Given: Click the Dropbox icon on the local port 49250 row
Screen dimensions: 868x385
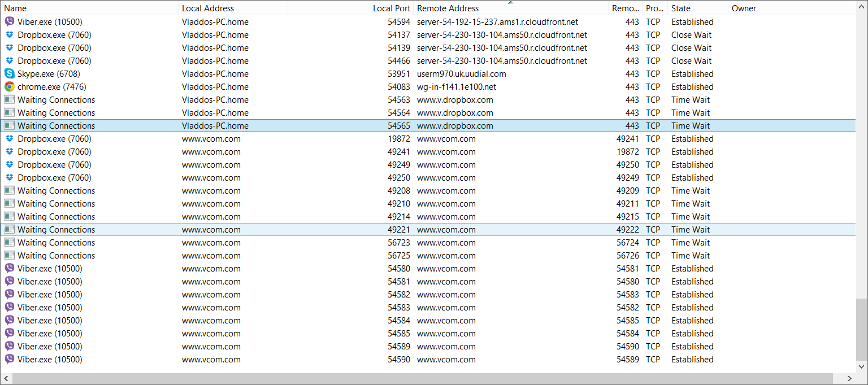Looking at the screenshot, I should coord(10,177).
